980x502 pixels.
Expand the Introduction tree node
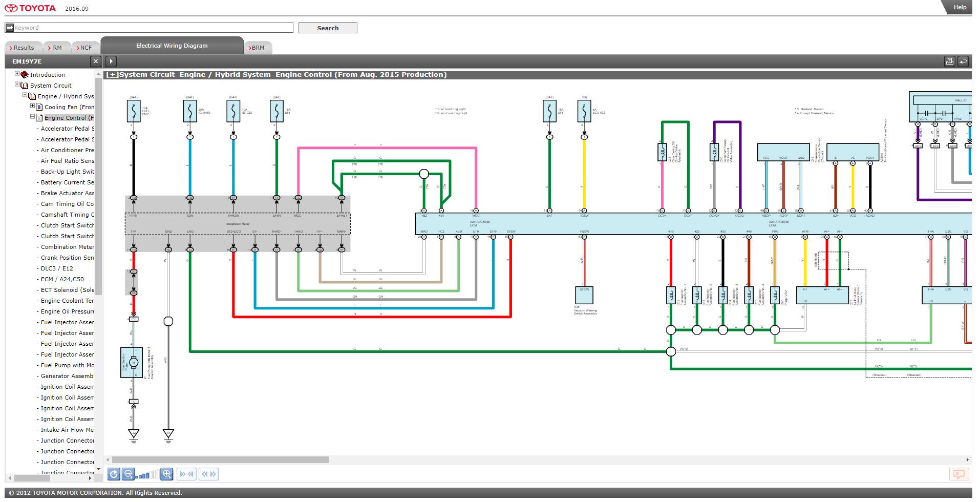pyautogui.click(x=17, y=74)
